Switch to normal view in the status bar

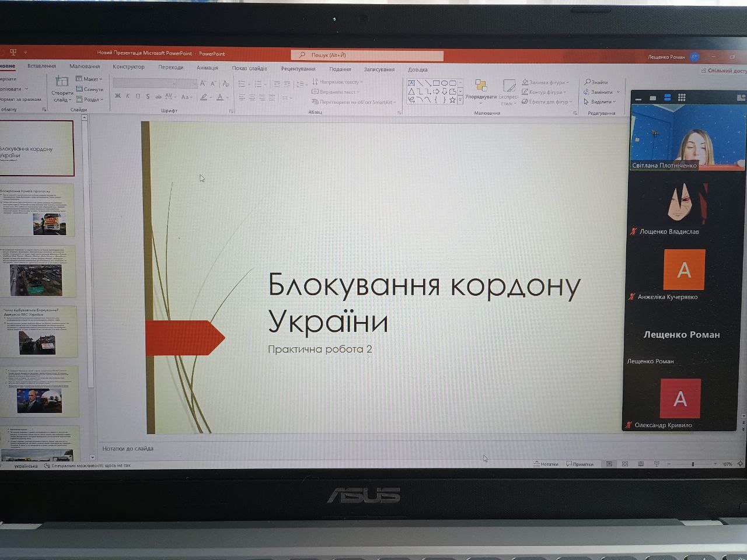(609, 464)
